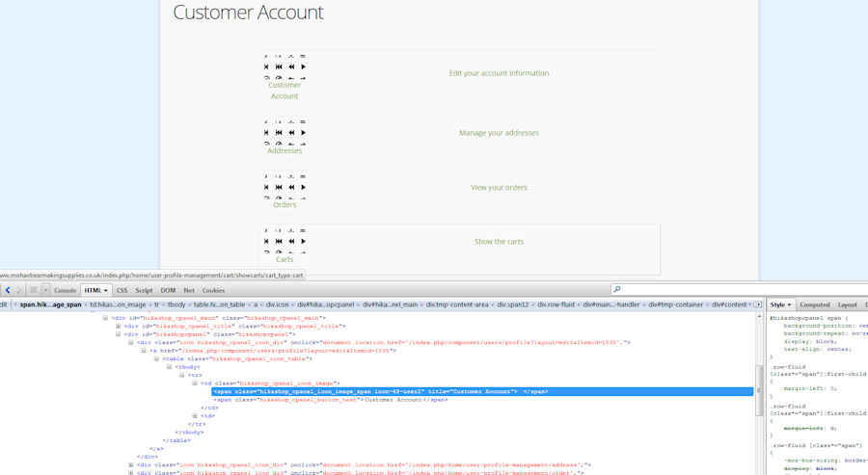Viewport: 868px width, 475px height.
Task: Collapse the tbody node
Action: (169, 367)
